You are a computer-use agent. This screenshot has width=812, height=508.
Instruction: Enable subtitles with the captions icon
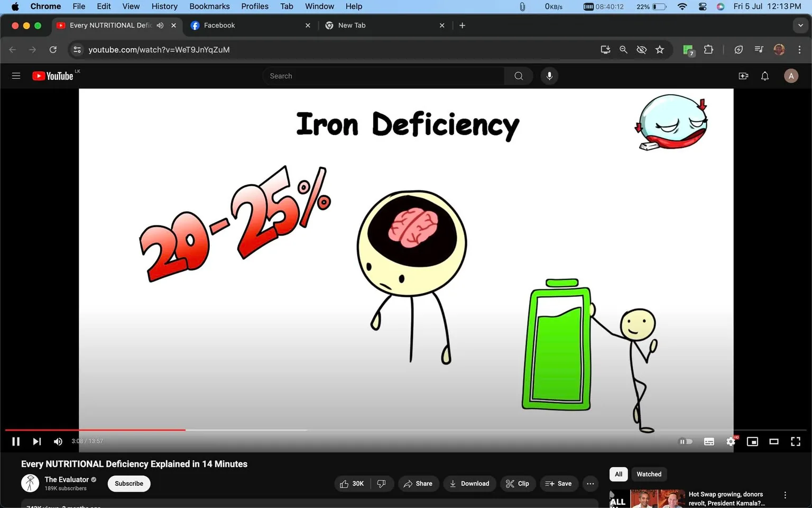(709, 441)
